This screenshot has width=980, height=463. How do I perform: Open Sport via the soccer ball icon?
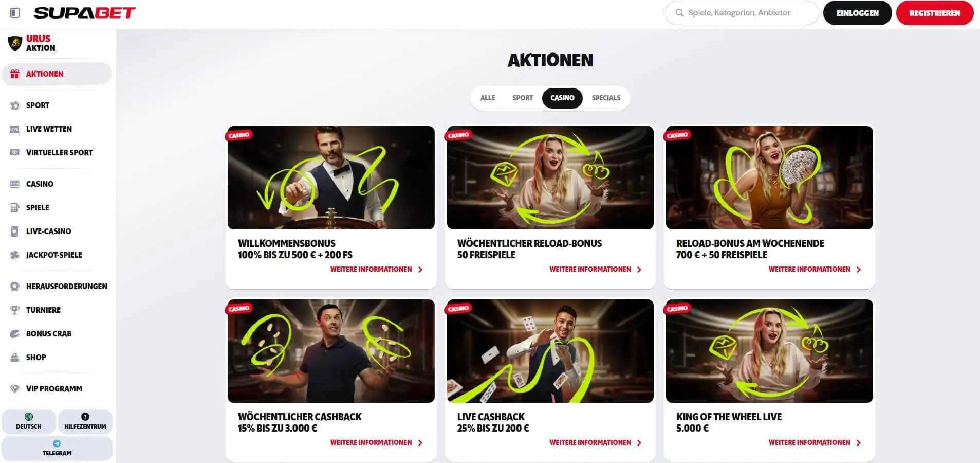tap(15, 105)
